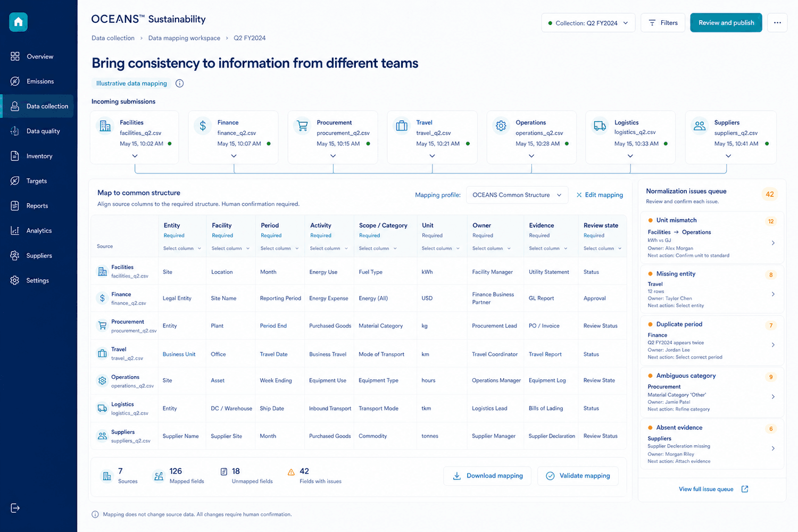Navigate to Inventory
Image resolution: width=798 pixels, height=532 pixels.
(38, 156)
